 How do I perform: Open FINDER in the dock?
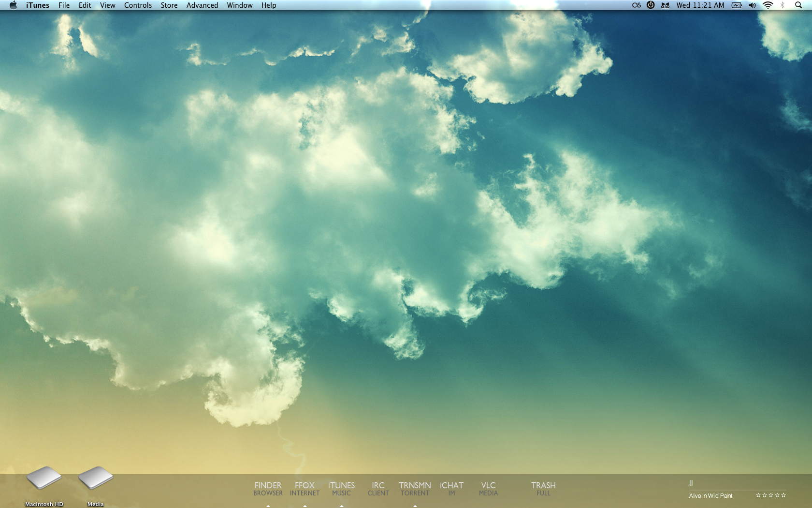click(268, 489)
